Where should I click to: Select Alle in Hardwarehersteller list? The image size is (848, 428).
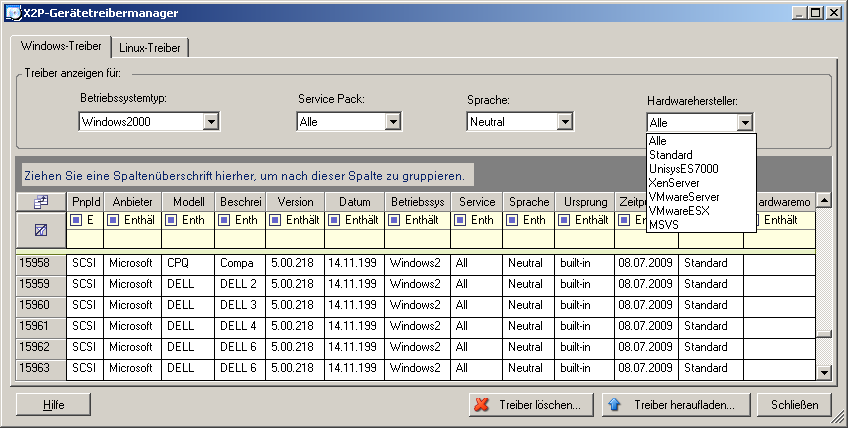coord(701,141)
